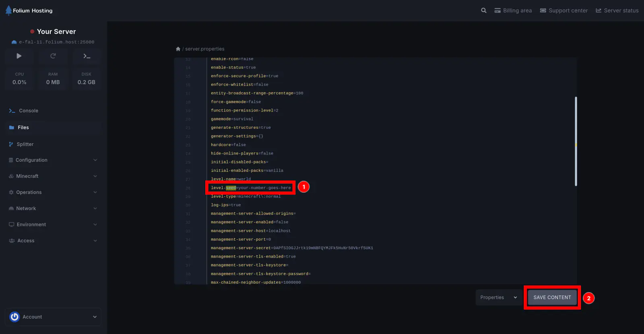Click the restart server icon

[53, 56]
